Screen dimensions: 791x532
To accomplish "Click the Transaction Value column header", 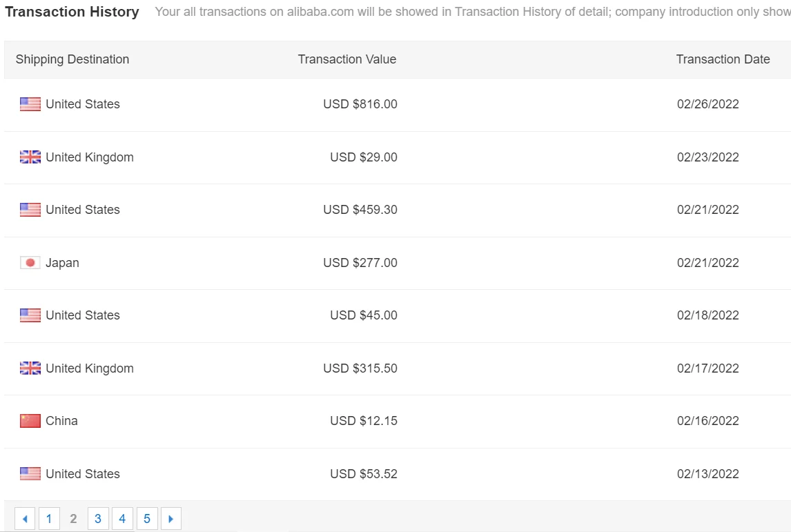I will tap(347, 59).
